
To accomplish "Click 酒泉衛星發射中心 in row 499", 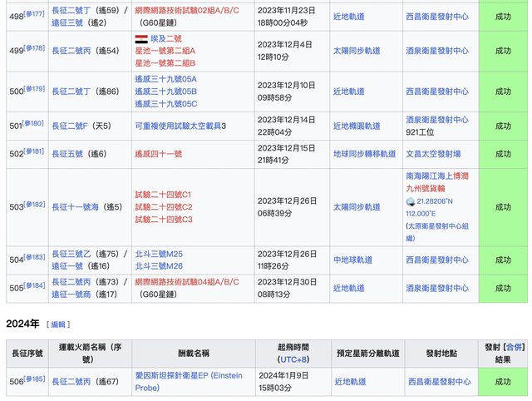I will pos(437,51).
